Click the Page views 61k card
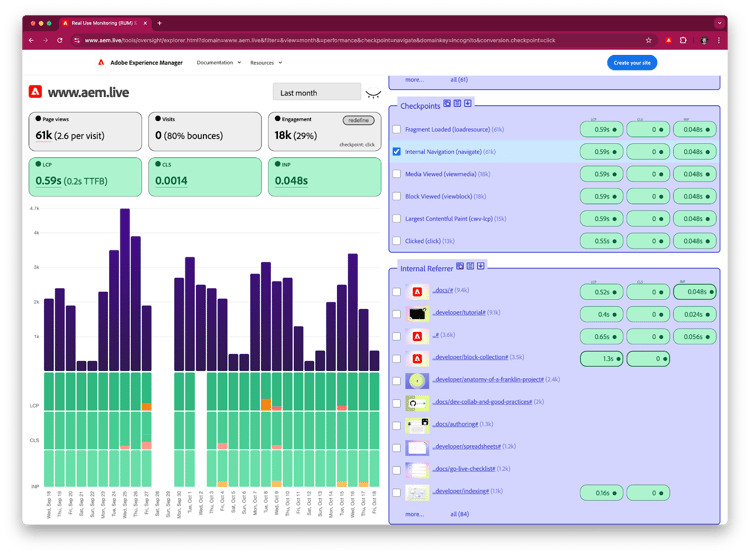The width and height of the screenshot is (750, 554). point(85,132)
